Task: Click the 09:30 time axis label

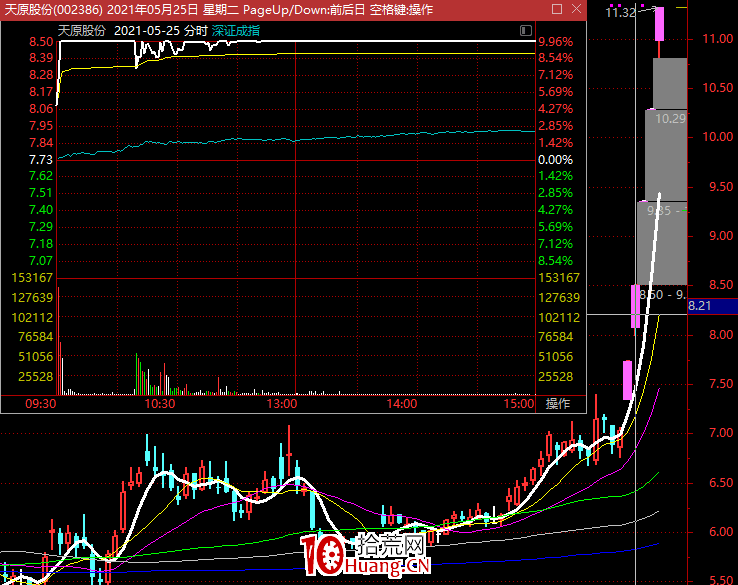Action: (41, 404)
